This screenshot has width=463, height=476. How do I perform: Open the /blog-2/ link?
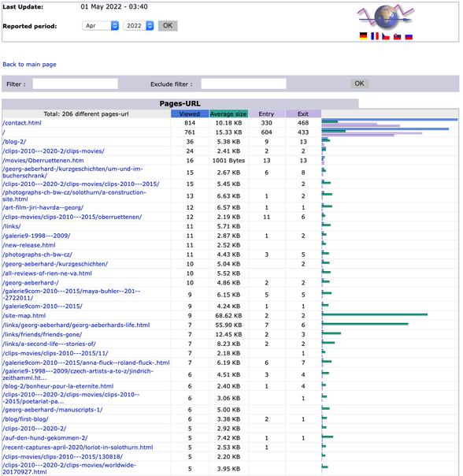(14, 142)
